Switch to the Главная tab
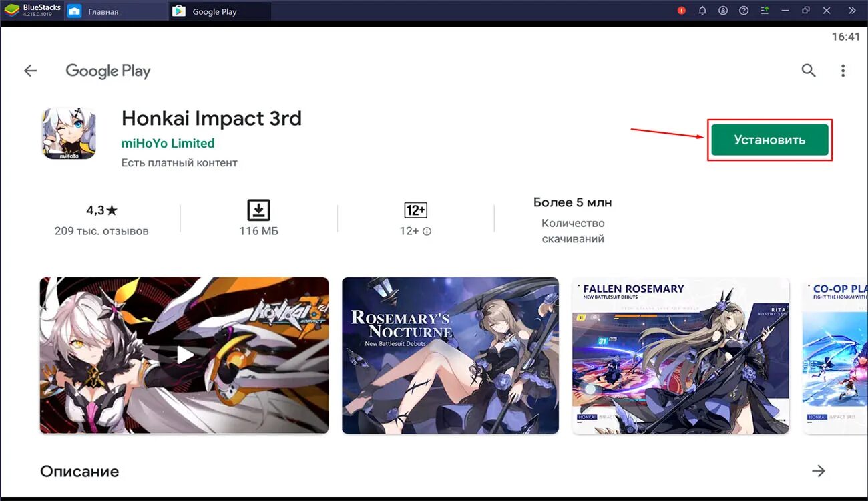 pos(116,11)
